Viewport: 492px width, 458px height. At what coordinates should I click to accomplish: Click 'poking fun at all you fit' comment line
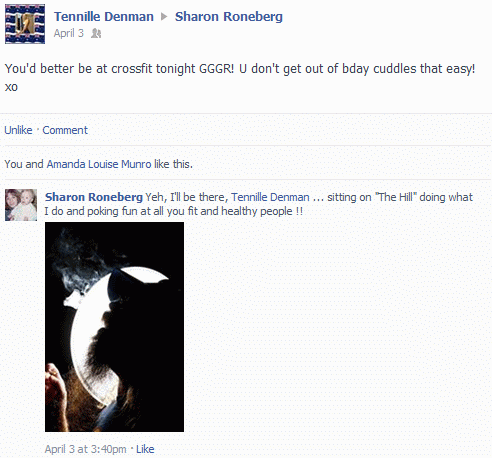click(x=174, y=211)
